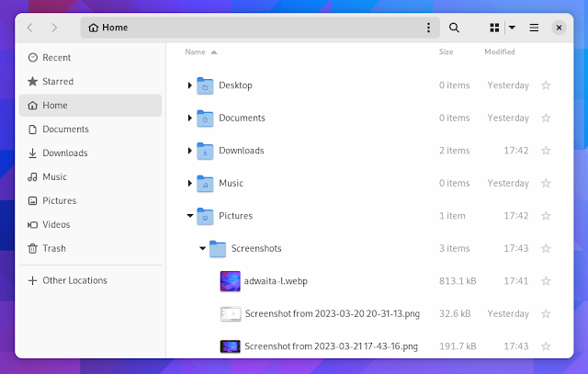Star the Documents folder row in the list
Viewport: 588px width, 374px height.
546,119
